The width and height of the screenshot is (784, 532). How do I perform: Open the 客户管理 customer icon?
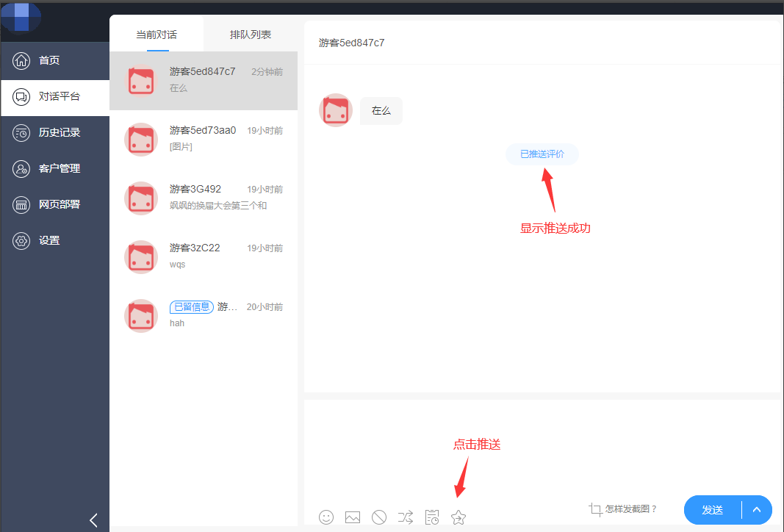coord(21,168)
